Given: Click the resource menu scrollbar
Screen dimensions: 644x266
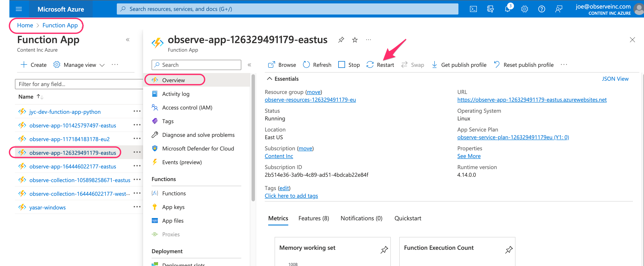Looking at the screenshot, I should (x=253, y=137).
